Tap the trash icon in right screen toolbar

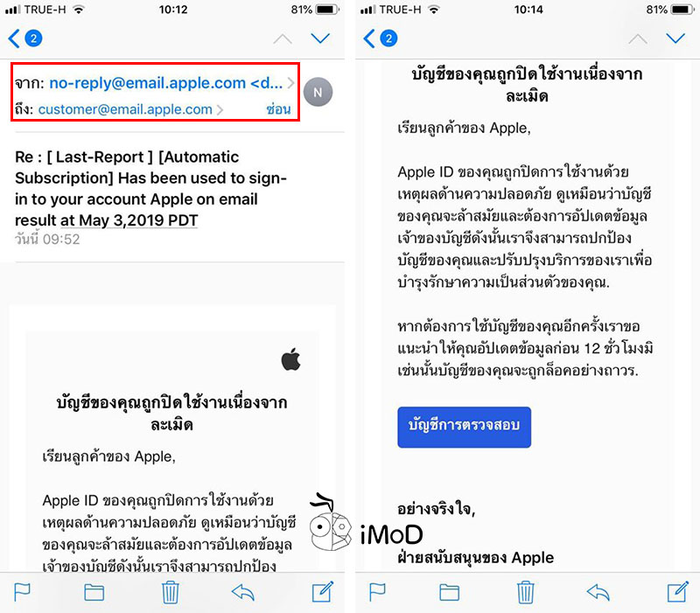(x=525, y=592)
